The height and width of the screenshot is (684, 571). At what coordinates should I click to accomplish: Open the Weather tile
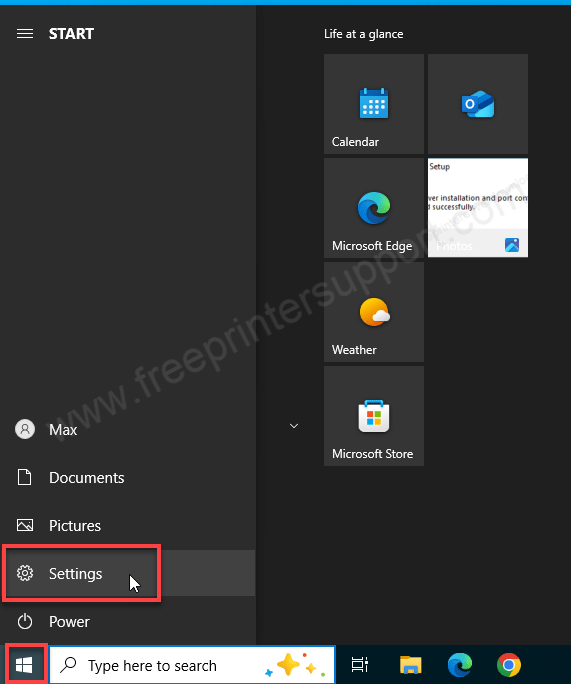(374, 312)
